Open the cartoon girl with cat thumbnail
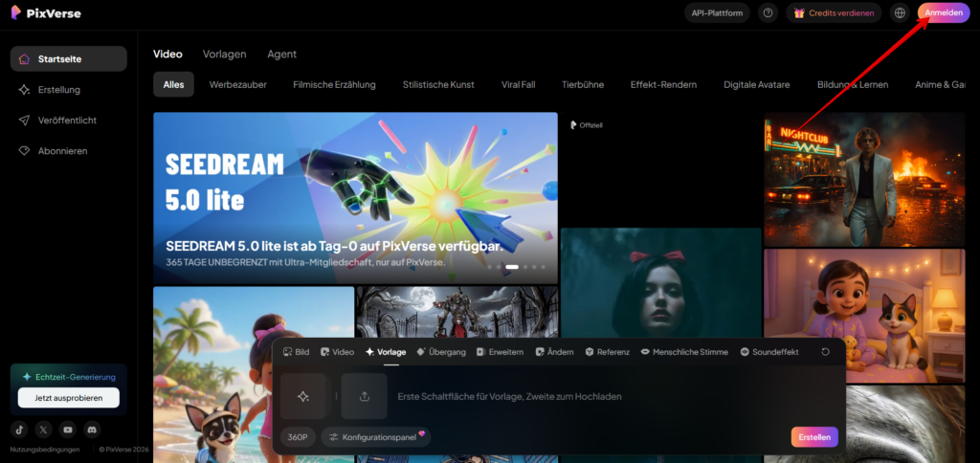The height and width of the screenshot is (463, 980). point(864,316)
